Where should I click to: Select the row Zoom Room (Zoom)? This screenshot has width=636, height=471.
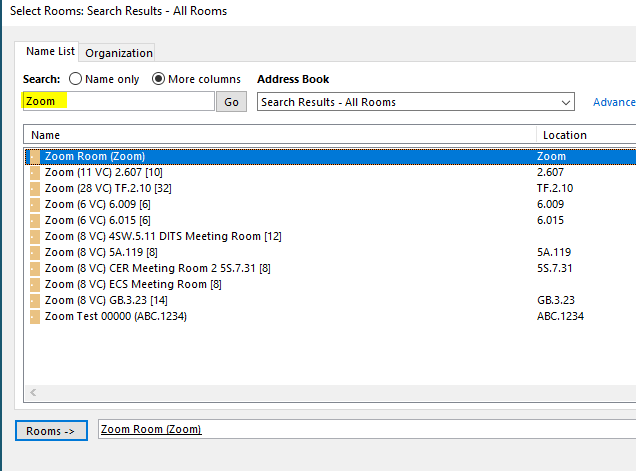click(330, 157)
